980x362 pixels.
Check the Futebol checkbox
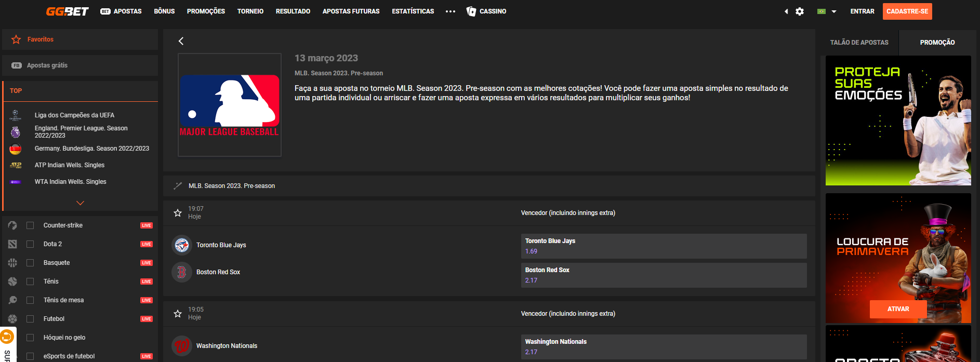[30, 319]
